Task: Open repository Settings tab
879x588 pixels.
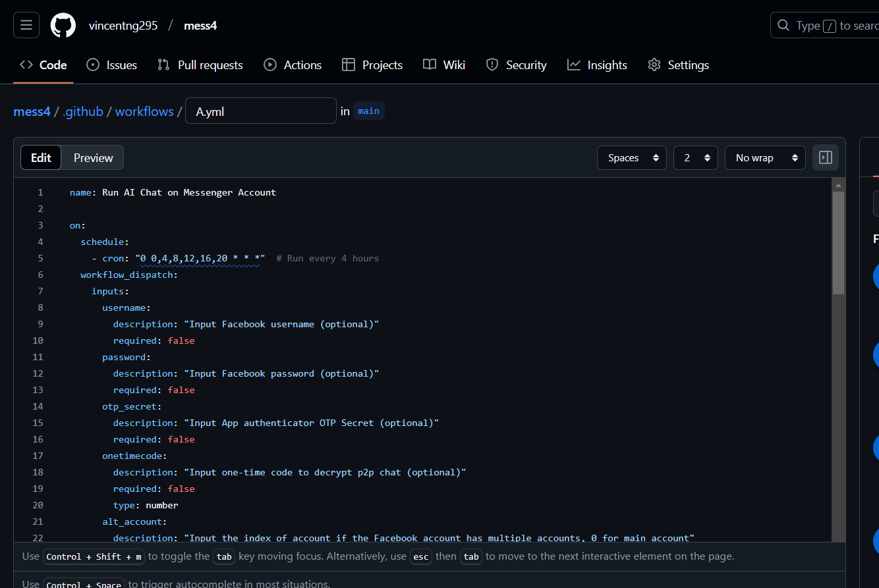Action: coord(679,65)
